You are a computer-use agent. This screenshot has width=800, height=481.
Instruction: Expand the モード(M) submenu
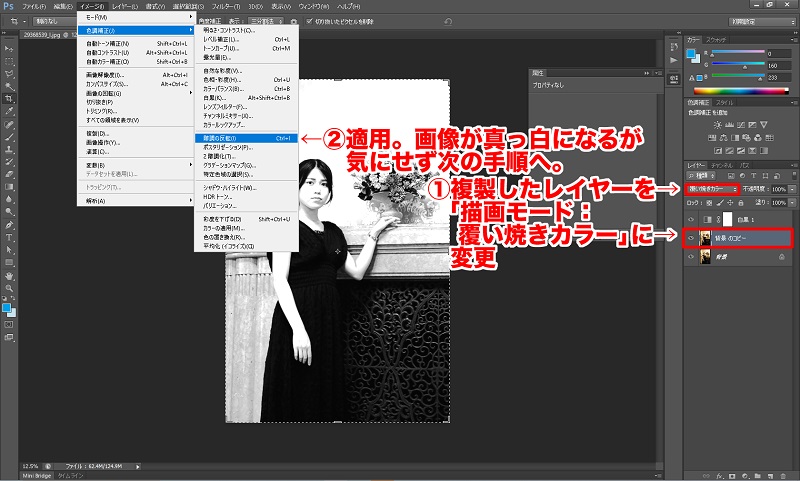click(x=135, y=17)
